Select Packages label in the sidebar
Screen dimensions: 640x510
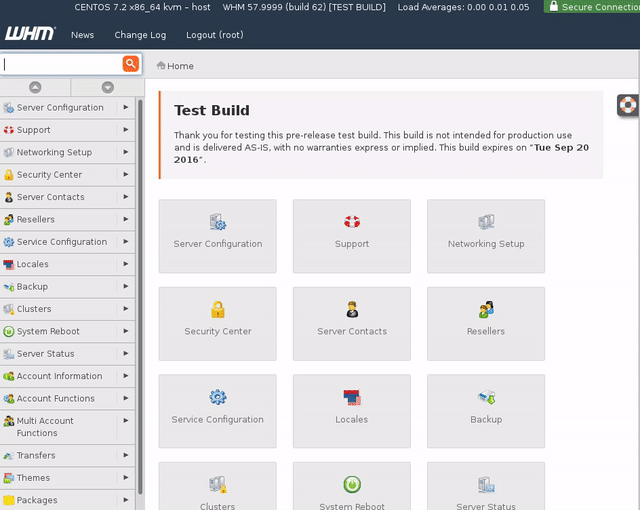(37, 500)
